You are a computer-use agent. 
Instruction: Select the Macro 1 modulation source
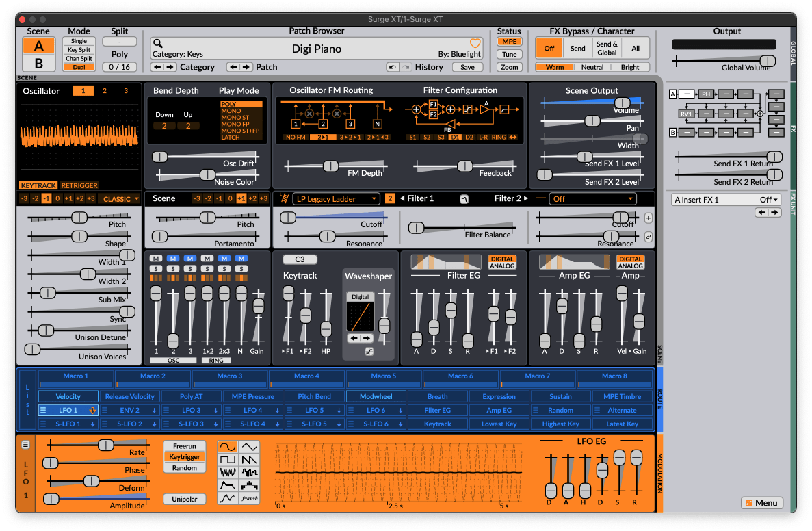click(x=76, y=378)
